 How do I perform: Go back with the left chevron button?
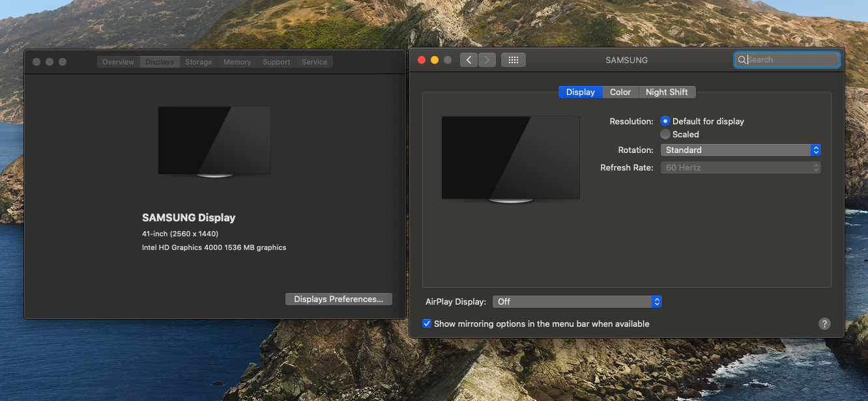tap(469, 60)
